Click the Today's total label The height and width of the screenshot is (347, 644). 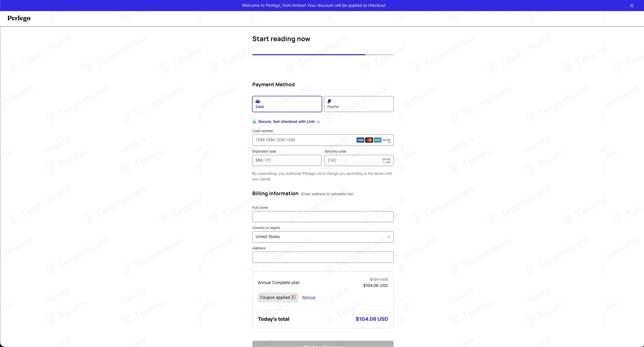click(x=274, y=319)
